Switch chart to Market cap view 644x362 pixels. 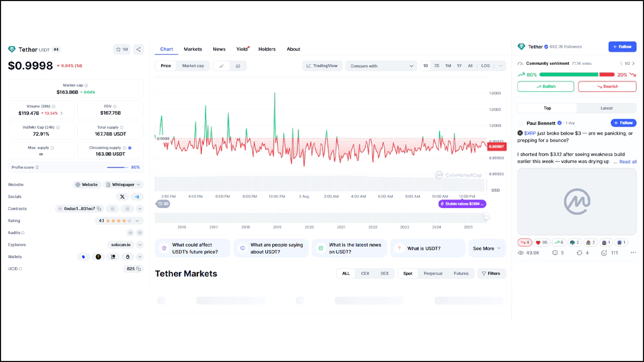pyautogui.click(x=193, y=66)
